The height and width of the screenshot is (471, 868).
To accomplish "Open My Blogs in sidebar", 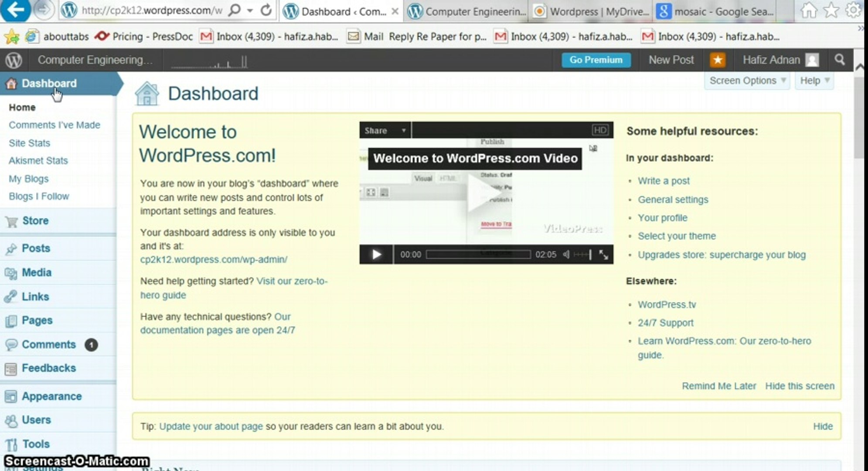I will pyautogui.click(x=29, y=179).
